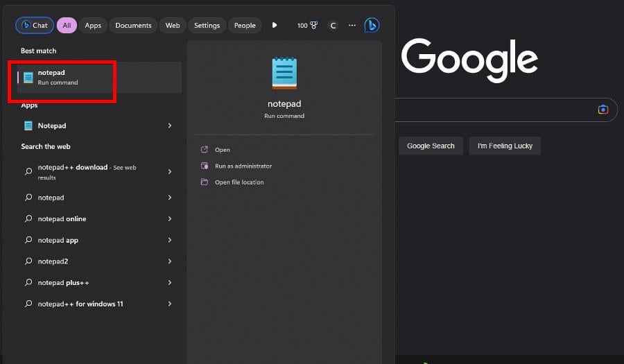Click the Open file location folder icon
This screenshot has height=364, width=624.
(x=205, y=182)
